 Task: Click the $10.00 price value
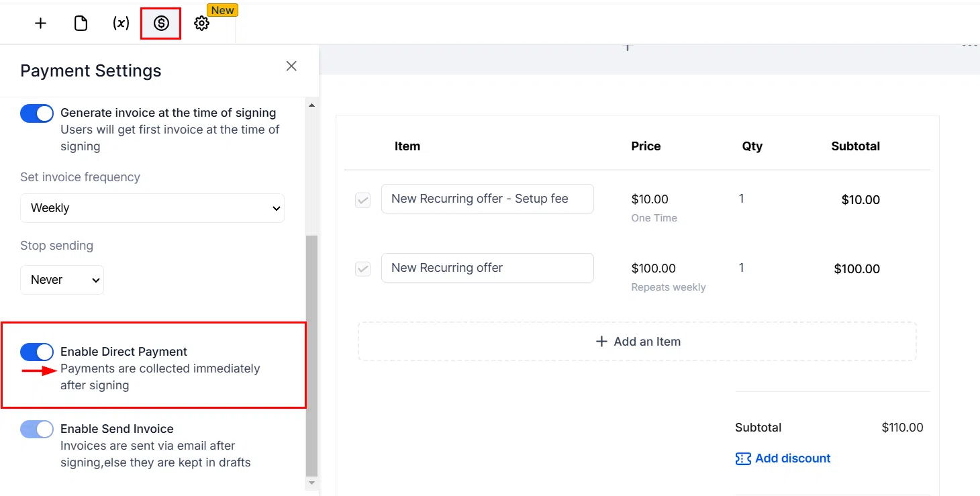coord(650,199)
